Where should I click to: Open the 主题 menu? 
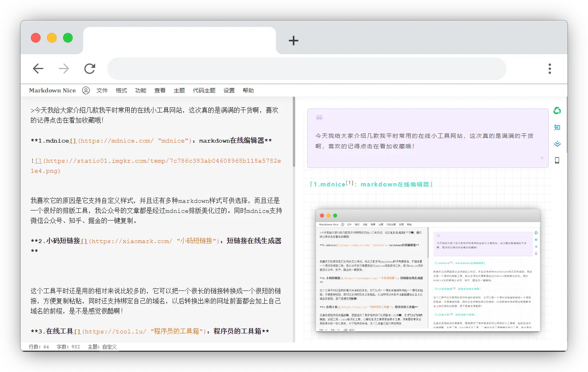(x=179, y=90)
